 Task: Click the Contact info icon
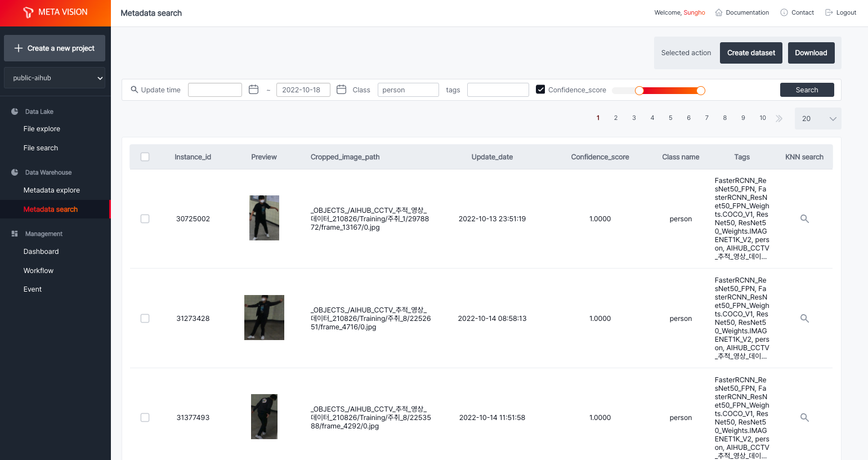[784, 12]
